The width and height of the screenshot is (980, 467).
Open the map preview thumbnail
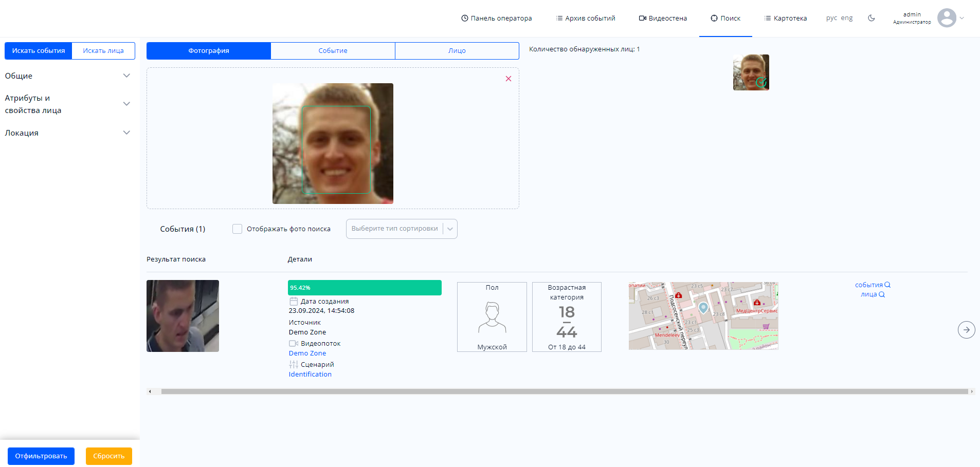click(x=703, y=316)
